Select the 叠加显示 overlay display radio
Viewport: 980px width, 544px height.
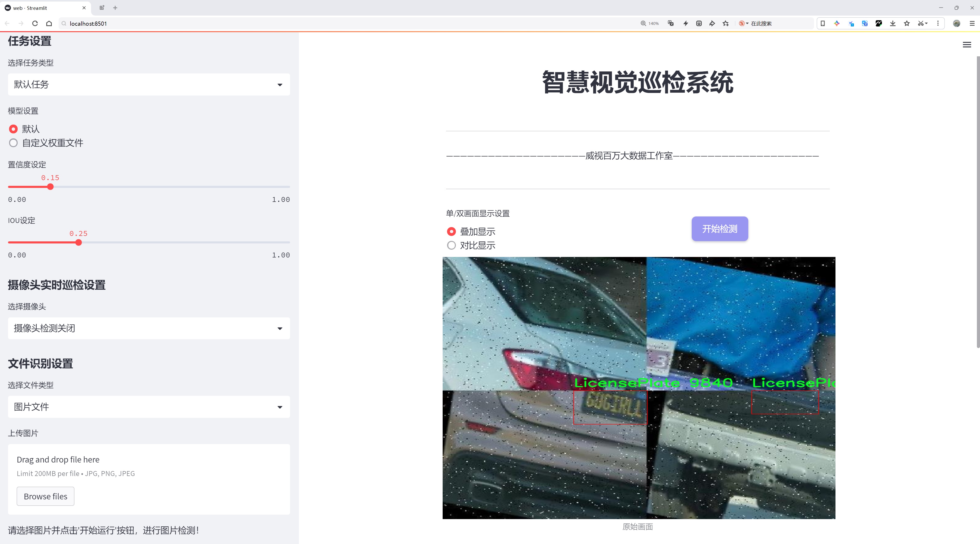(x=451, y=231)
